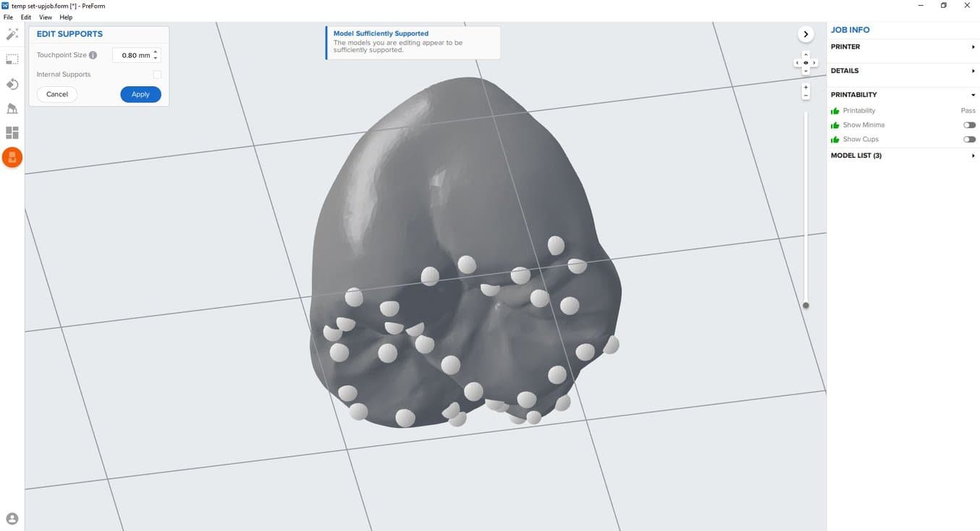Open the Orientation rotate tool

pyautogui.click(x=12, y=84)
